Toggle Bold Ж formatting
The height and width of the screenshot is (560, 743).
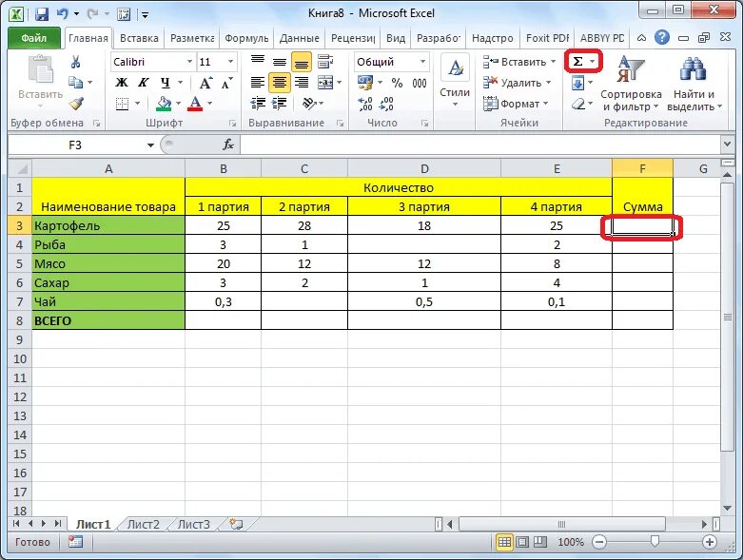tap(122, 83)
